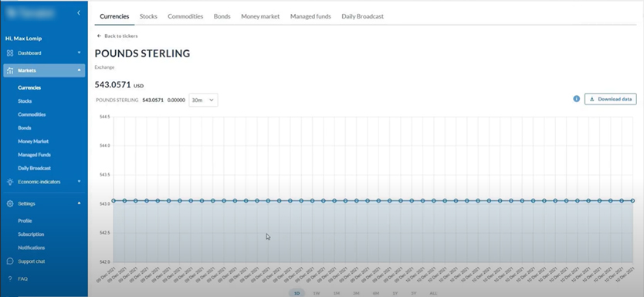644x297 pixels.
Task: Open Notifications in the sidebar
Action: point(31,247)
